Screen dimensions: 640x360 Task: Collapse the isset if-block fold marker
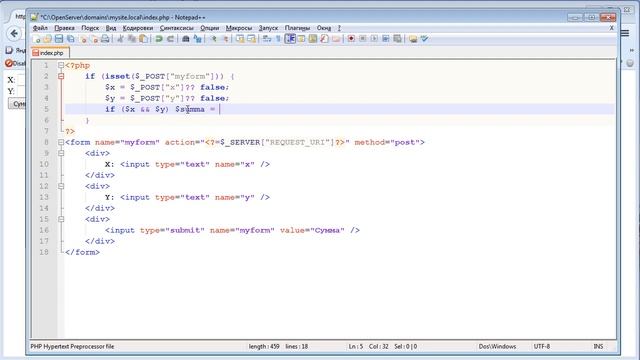click(x=61, y=76)
